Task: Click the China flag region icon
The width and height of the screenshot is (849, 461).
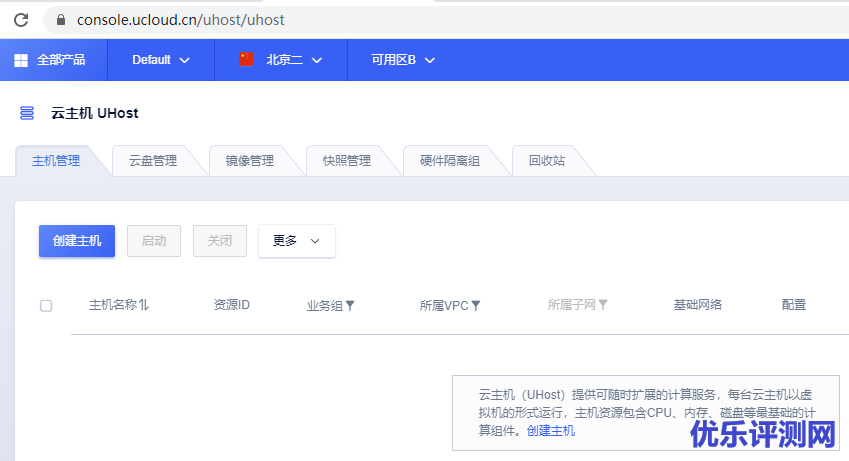Action: pos(247,59)
